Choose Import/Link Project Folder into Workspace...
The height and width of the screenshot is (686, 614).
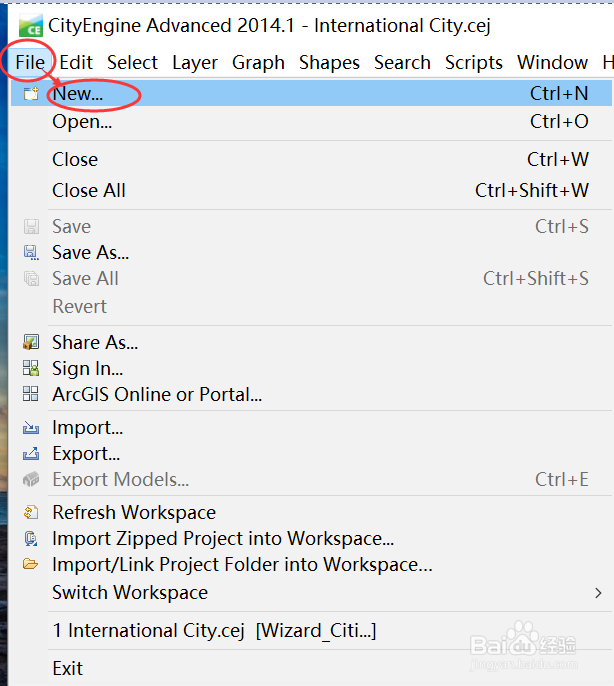(311, 564)
